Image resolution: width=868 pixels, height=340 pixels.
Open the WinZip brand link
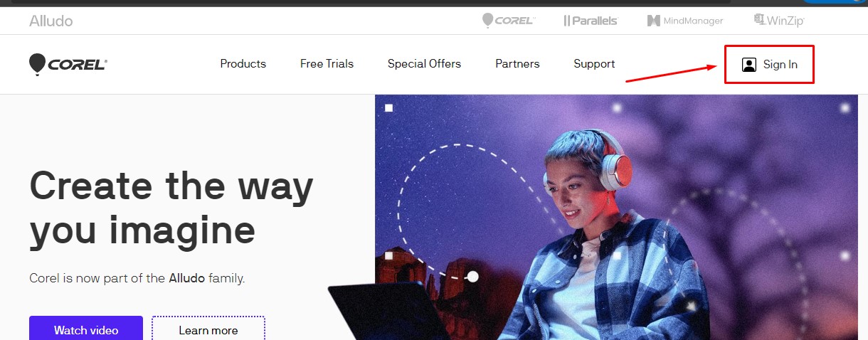tap(779, 21)
